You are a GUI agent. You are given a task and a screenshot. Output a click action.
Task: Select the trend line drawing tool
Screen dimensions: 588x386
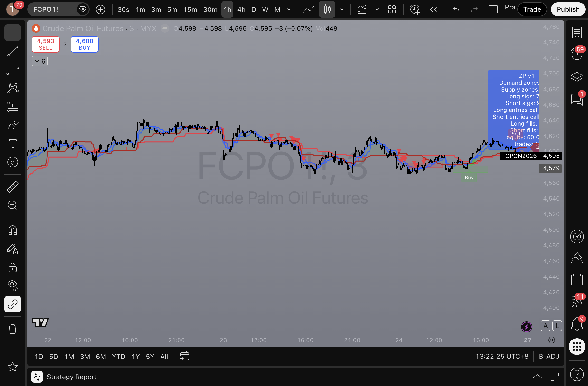point(12,51)
